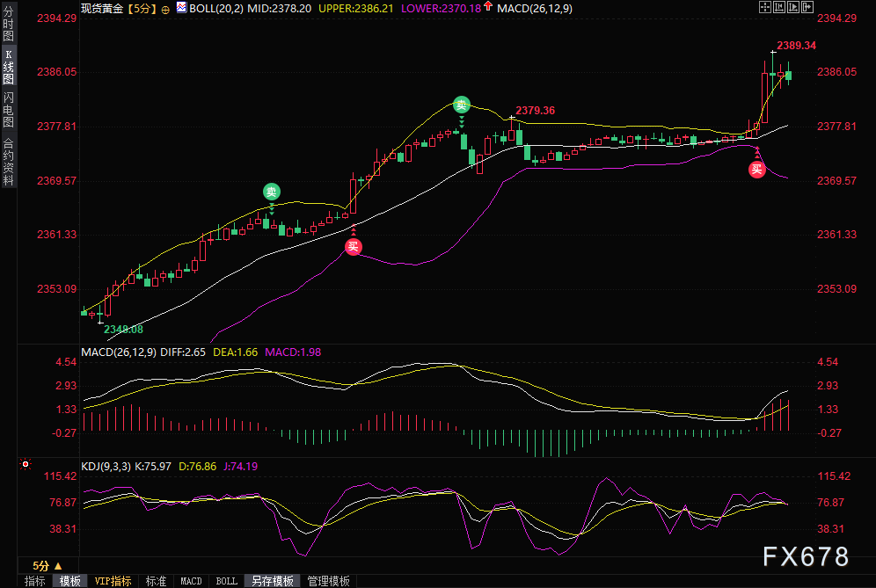The image size is (876, 588).
Task: Click the red up-arrow icon after LOWER value
Action: pyautogui.click(x=488, y=7)
